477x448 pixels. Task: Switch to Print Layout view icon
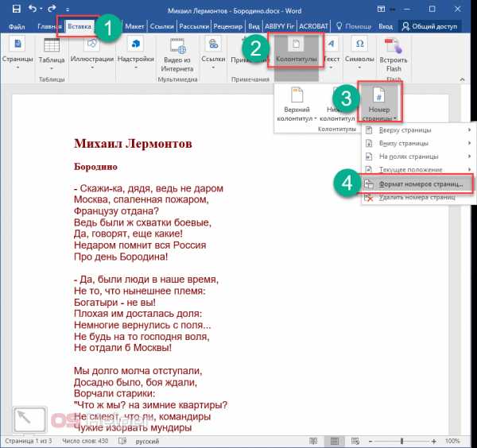[x=335, y=441]
